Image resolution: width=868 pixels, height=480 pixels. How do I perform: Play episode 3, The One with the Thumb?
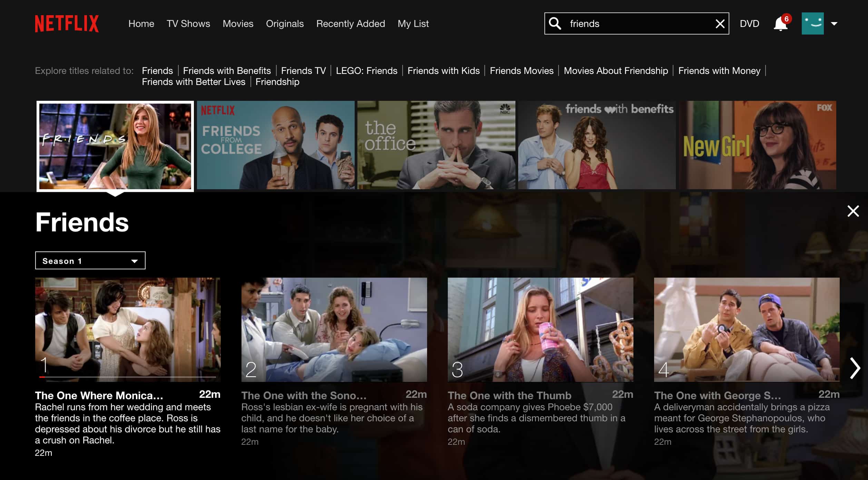[540, 330]
